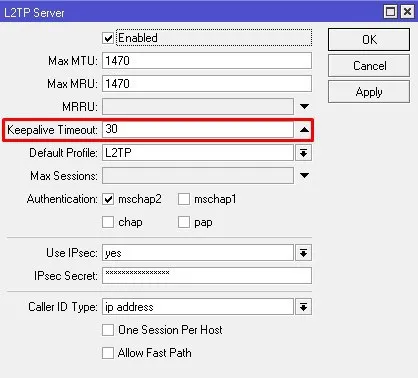The width and height of the screenshot is (418, 378).
Task: Focus the Max MRU input field
Action: point(207,84)
